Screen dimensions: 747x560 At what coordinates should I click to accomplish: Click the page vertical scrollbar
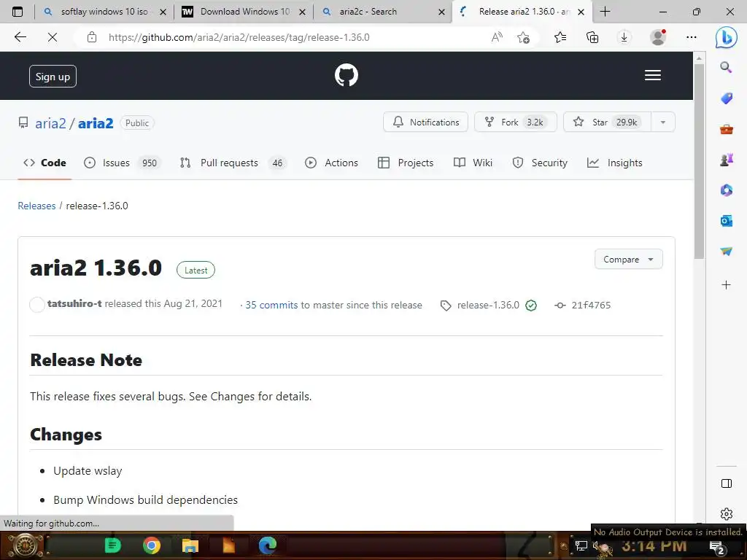[x=698, y=162]
